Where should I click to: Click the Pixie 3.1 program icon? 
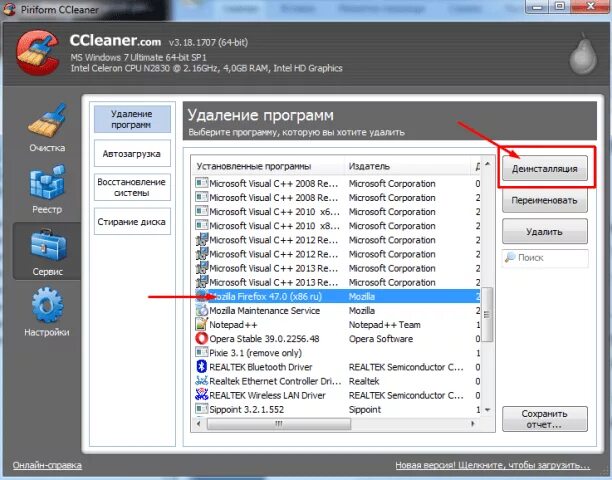tap(201, 352)
